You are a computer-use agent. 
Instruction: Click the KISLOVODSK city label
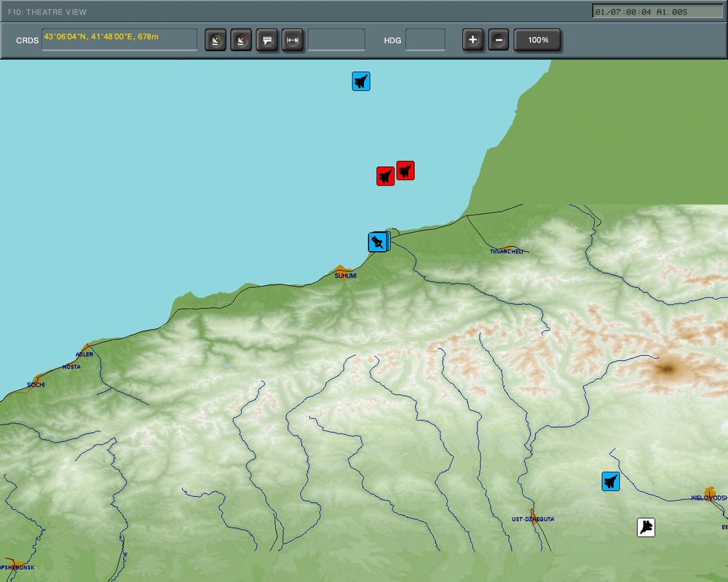[x=709, y=498]
